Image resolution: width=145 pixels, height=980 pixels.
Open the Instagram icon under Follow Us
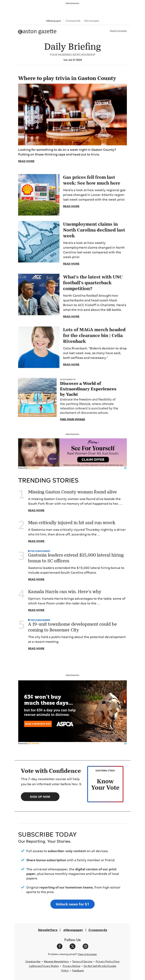85,946
